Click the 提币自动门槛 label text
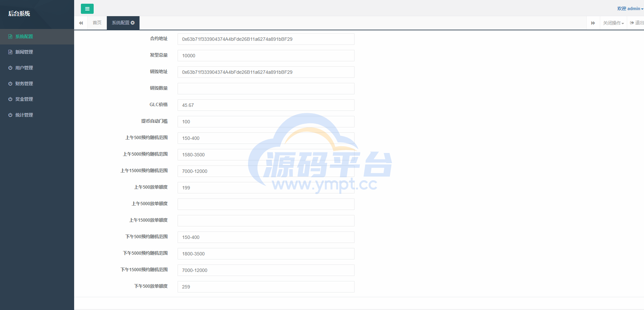 pos(154,121)
